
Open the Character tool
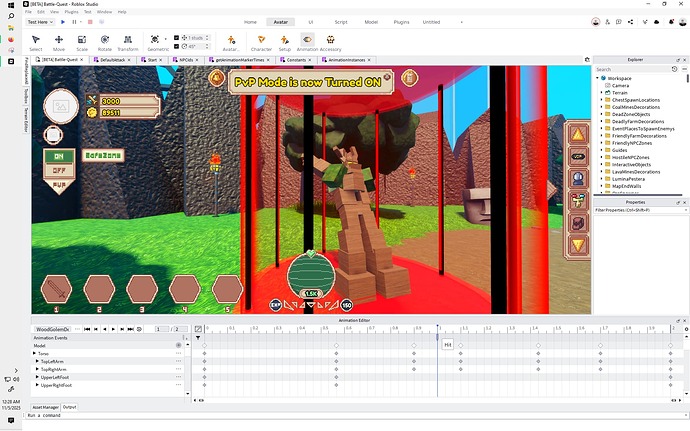(261, 43)
